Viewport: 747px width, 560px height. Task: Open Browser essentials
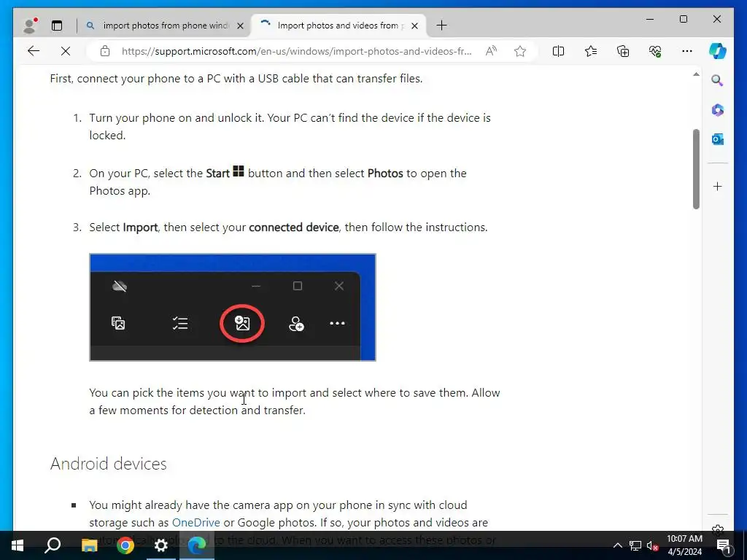[655, 51]
